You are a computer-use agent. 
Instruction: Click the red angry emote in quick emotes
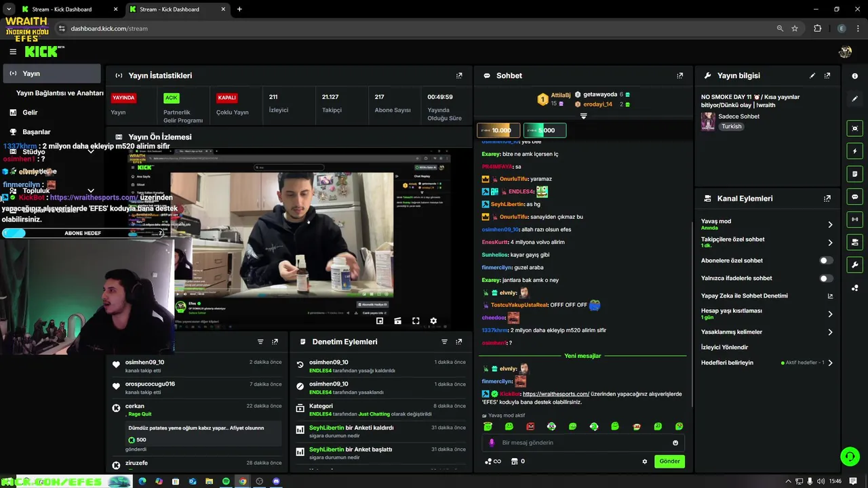pyautogui.click(x=530, y=426)
